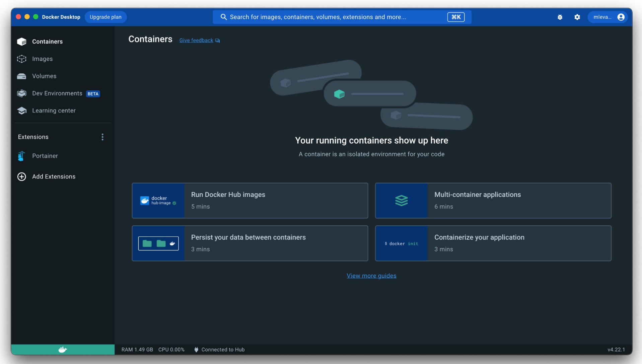
Task: Open the Learning center
Action: pyautogui.click(x=54, y=111)
